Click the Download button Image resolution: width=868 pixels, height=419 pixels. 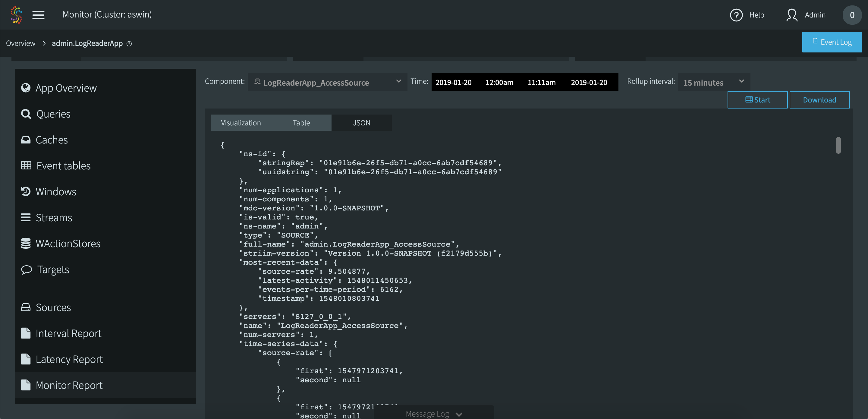[819, 99]
